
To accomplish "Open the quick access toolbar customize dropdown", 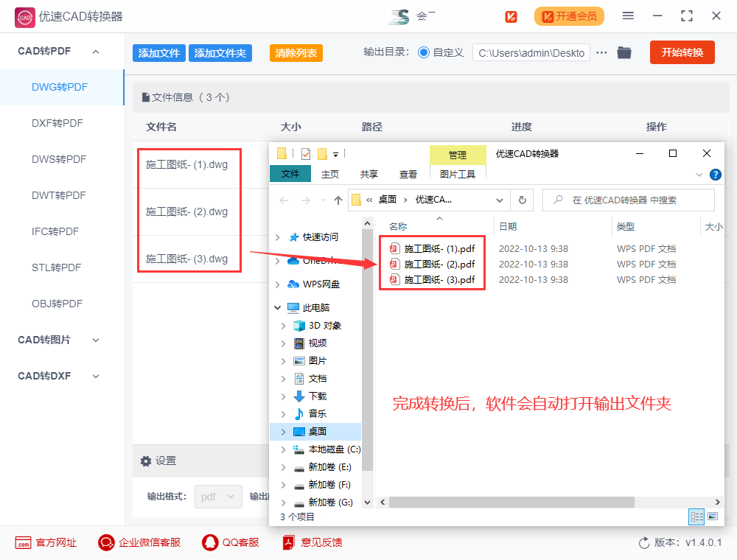I will (335, 154).
